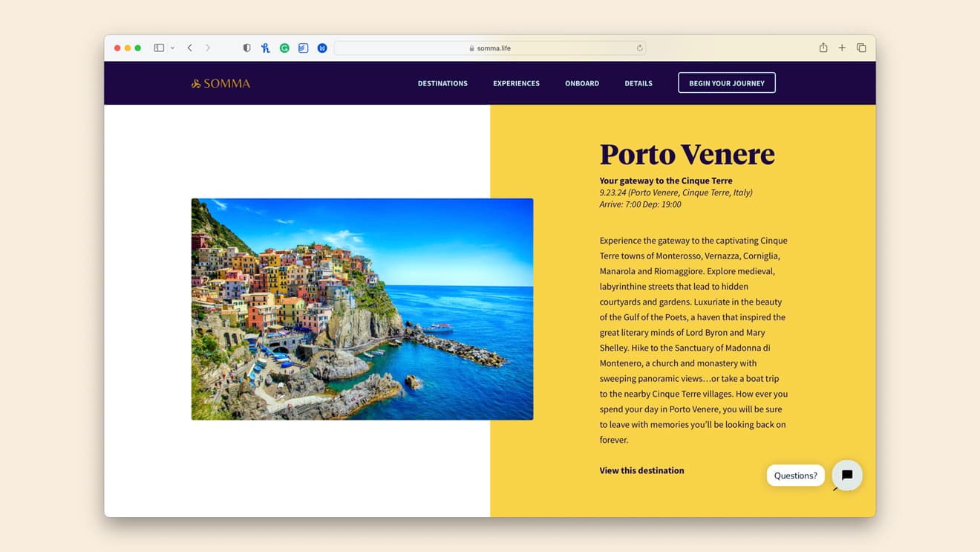Viewport: 980px width, 552px height.
Task: Open the Onboard nav item
Action: coord(582,83)
